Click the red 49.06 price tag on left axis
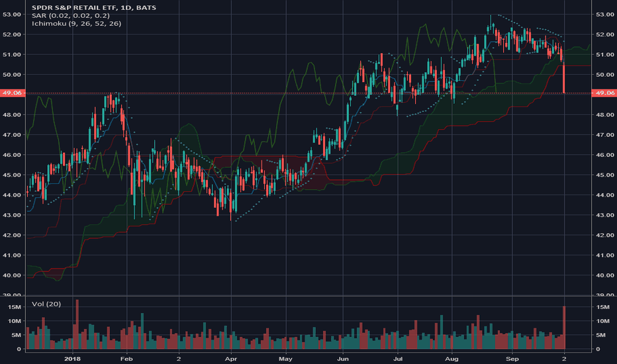 pyautogui.click(x=13, y=93)
